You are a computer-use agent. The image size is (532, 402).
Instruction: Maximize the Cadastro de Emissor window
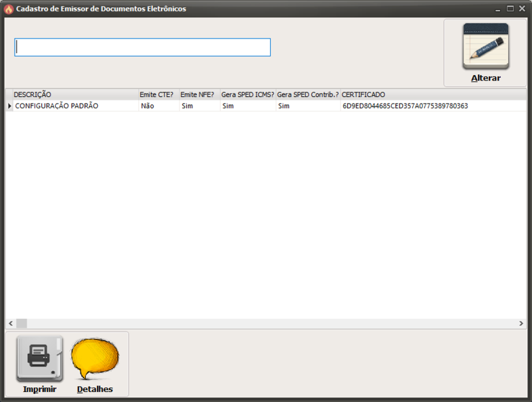point(510,9)
